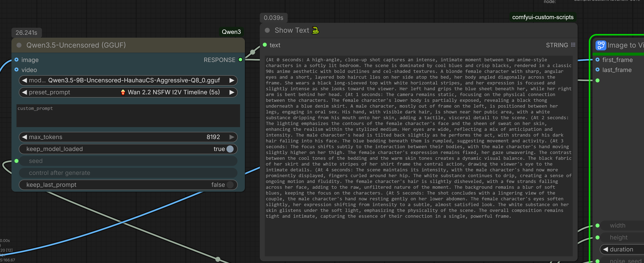Toggle keep_model_loaded off

coord(230,149)
